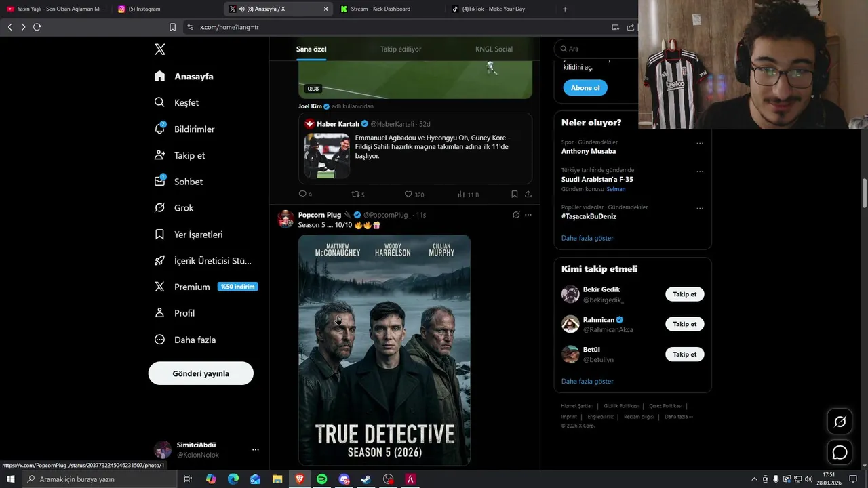Open File Explorer from taskbar
Screen dimensions: 868x488
(277, 479)
